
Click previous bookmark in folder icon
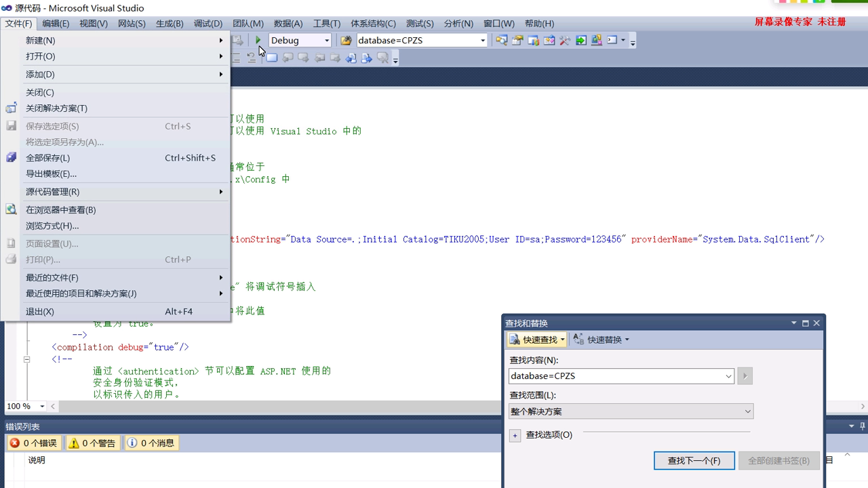[319, 58]
